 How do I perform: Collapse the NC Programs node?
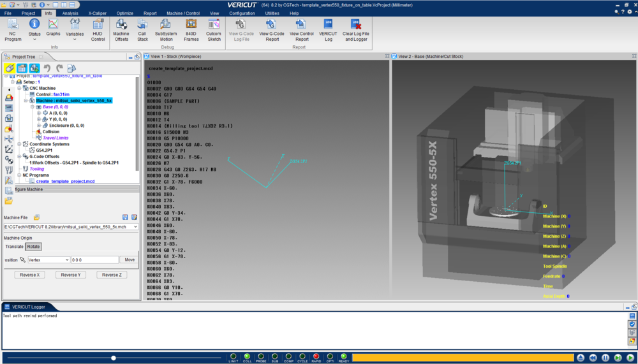point(19,175)
